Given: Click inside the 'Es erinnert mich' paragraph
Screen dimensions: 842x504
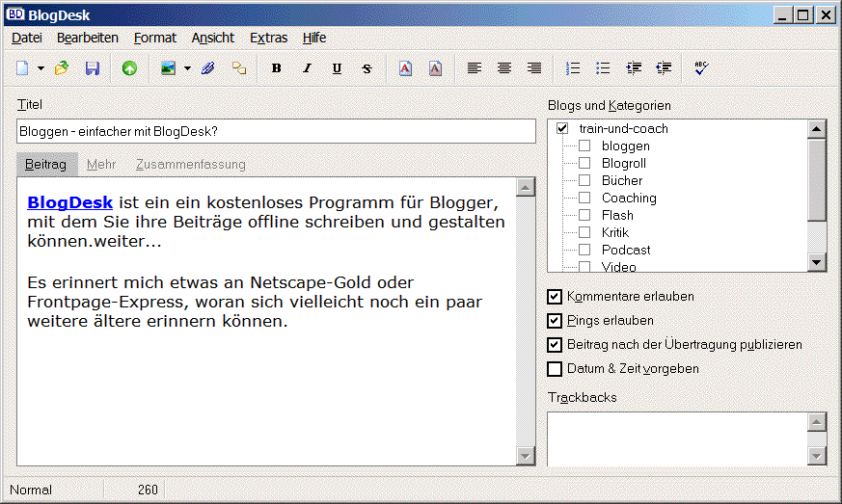Looking at the screenshot, I should tap(255, 302).
